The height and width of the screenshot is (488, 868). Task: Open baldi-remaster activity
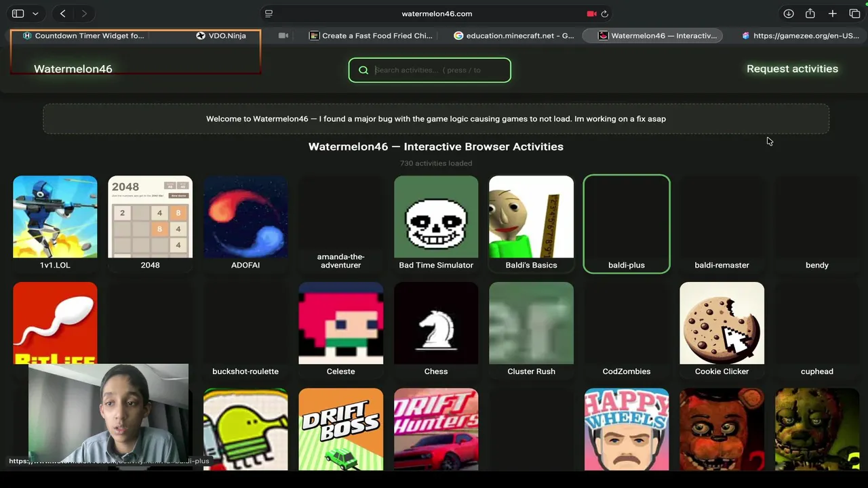click(722, 224)
